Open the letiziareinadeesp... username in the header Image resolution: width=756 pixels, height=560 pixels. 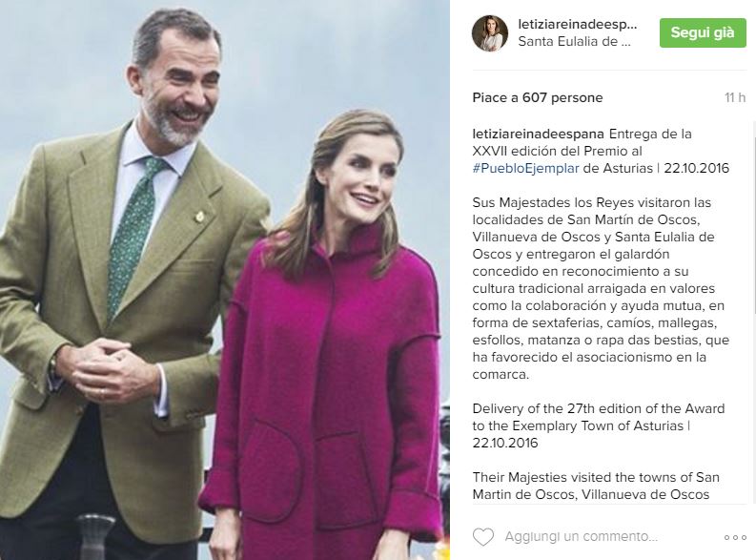578,24
